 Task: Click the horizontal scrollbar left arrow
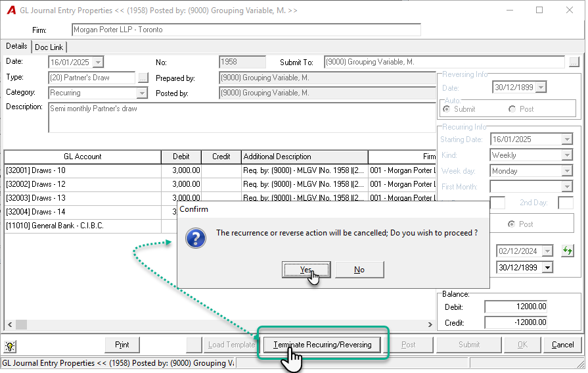click(x=10, y=324)
